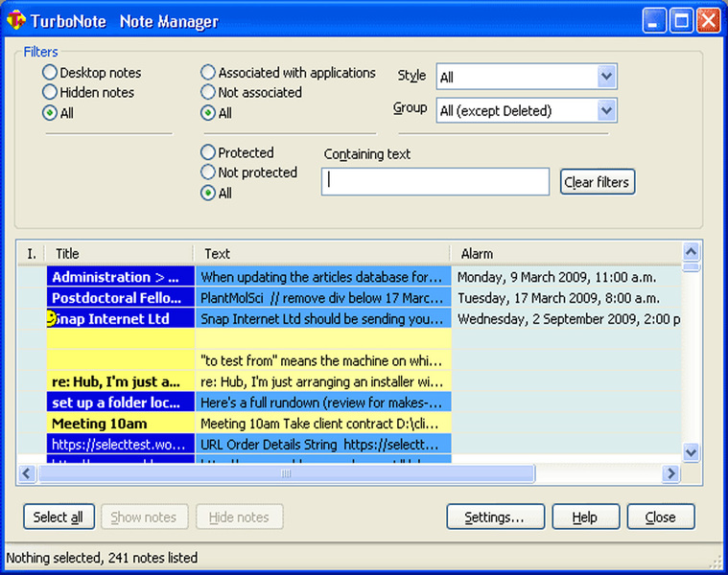Select the 'Snap Internet Ltd' note title
728x575 pixels.
tap(120, 318)
